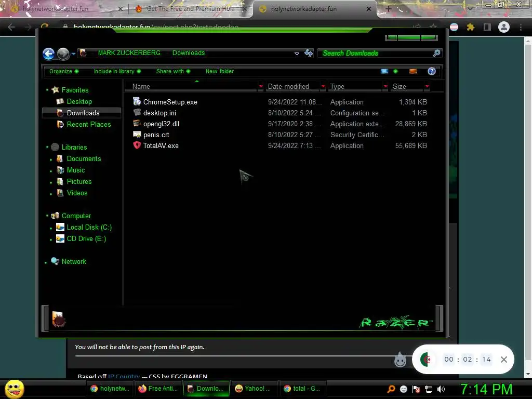Click the search magnifier icon
This screenshot has height=399, width=532.
click(x=436, y=53)
